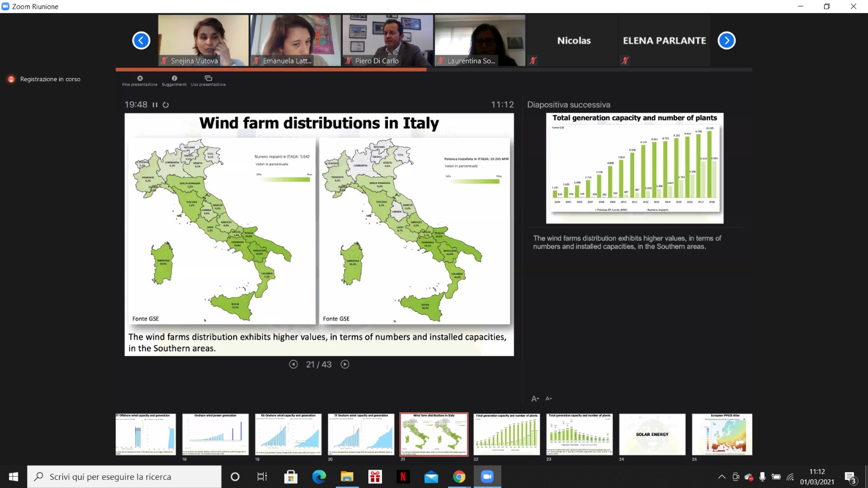Click the End presentation (Fine presentazione) icon
The image size is (868, 488).
tap(140, 79)
